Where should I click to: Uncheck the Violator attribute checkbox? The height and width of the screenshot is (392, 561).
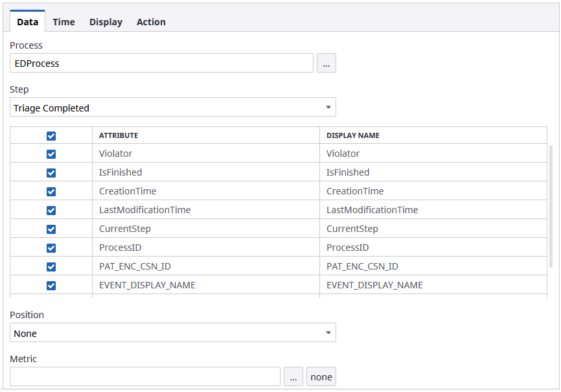pyautogui.click(x=51, y=154)
